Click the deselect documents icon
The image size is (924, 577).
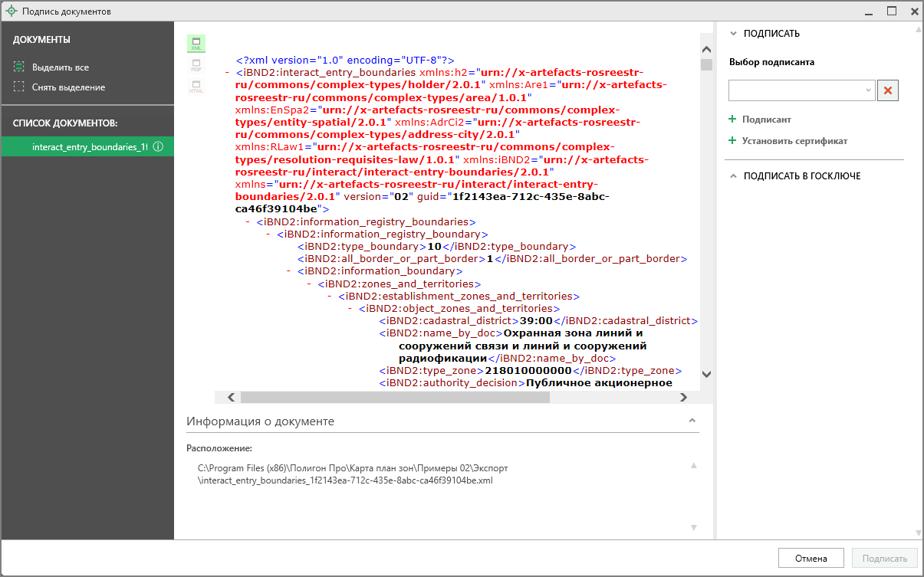(x=19, y=87)
